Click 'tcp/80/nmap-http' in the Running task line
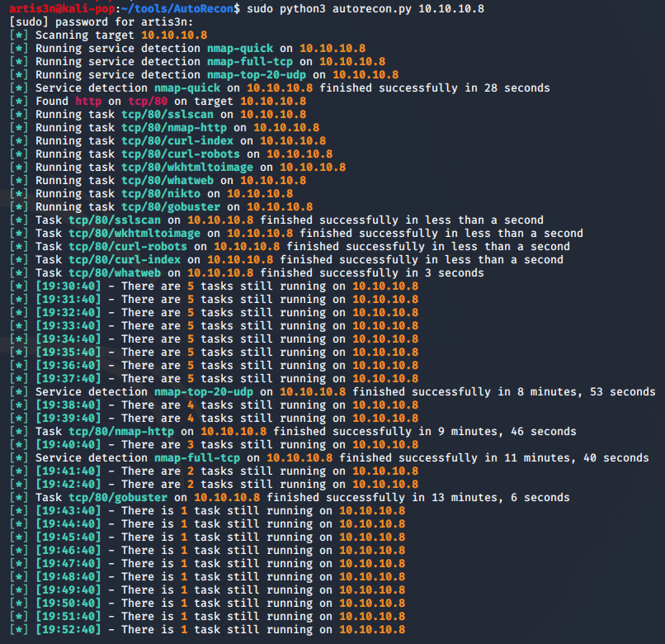The width and height of the screenshot is (665, 644). (174, 127)
